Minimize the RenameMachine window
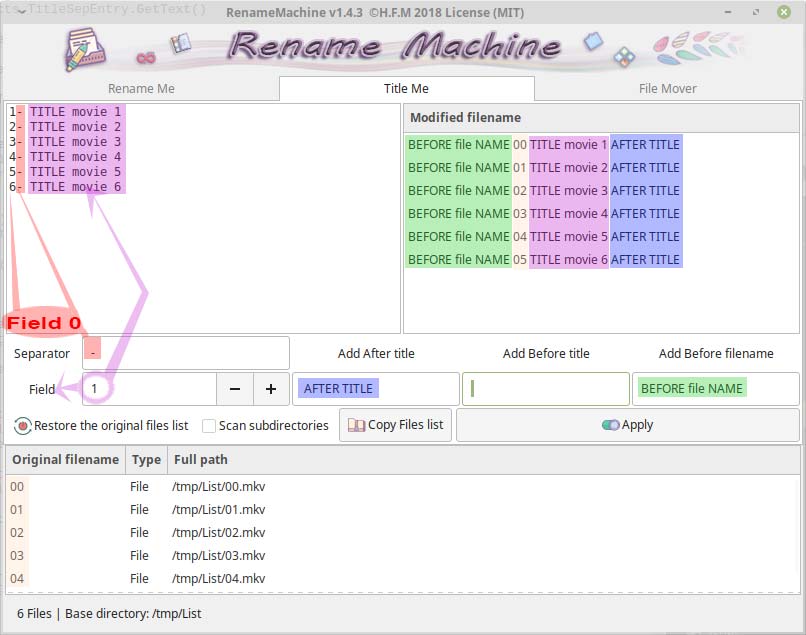806x635 pixels. pyautogui.click(x=728, y=12)
